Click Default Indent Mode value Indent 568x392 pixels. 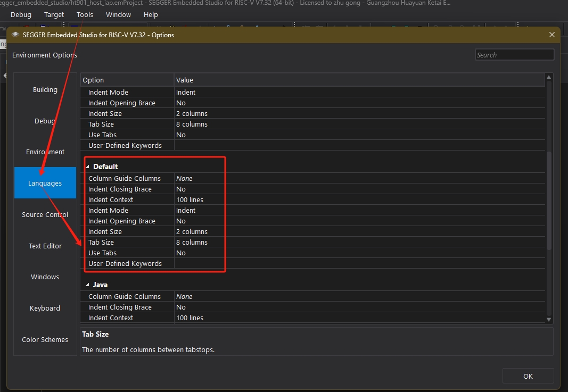point(186,210)
